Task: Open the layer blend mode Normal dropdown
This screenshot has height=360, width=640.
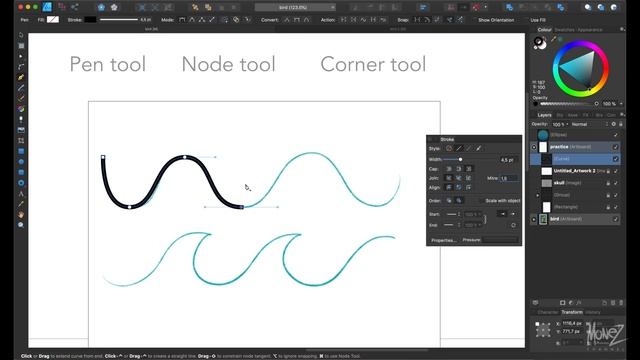Action: click(589, 124)
